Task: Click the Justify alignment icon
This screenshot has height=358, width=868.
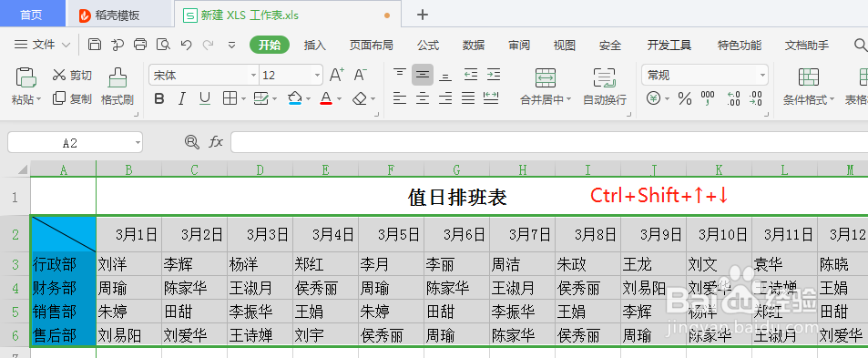Action: pos(468,98)
